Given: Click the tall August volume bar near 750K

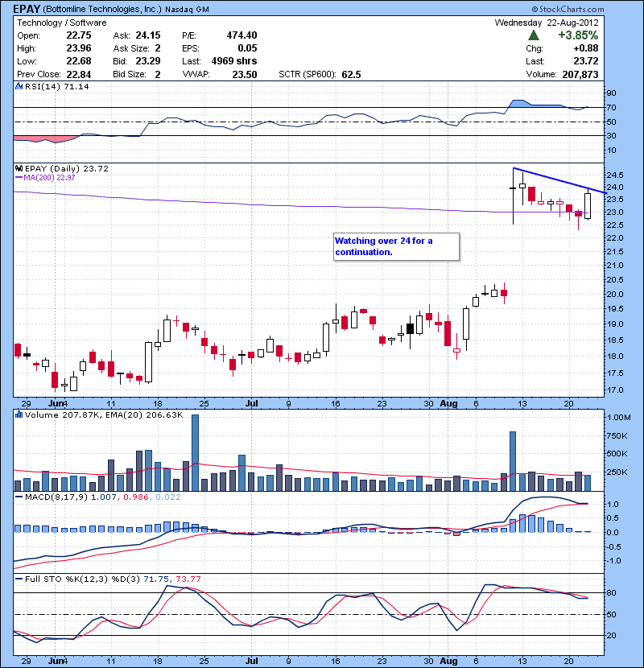Looking at the screenshot, I should point(513,461).
